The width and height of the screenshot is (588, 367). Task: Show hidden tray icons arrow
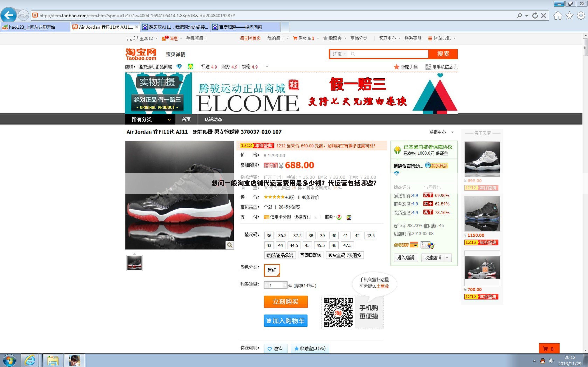tap(534, 361)
